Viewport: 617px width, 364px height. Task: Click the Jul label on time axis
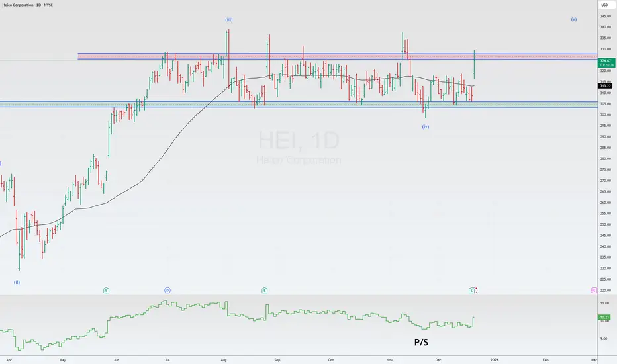167,360
